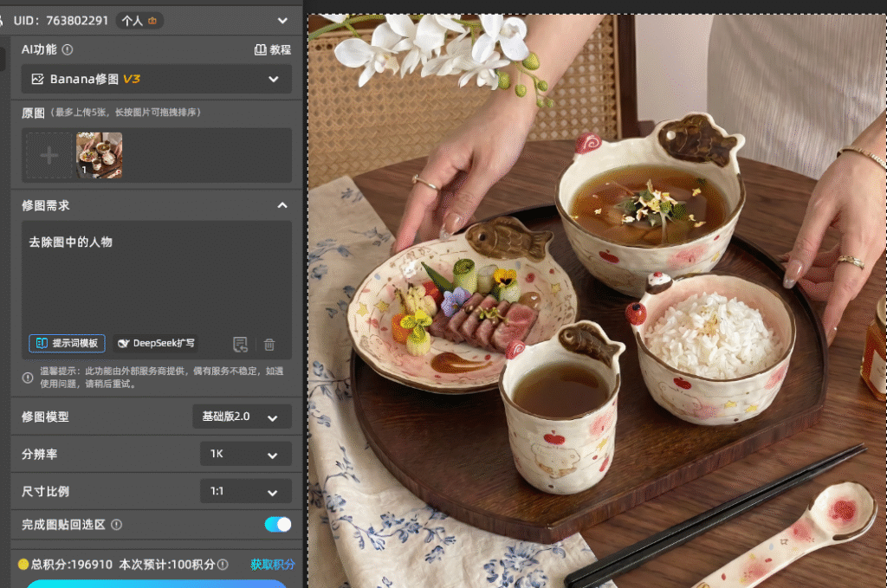The height and width of the screenshot is (588, 887).
Task: Toggle the 完成图贴回选区 switch
Action: click(x=278, y=525)
